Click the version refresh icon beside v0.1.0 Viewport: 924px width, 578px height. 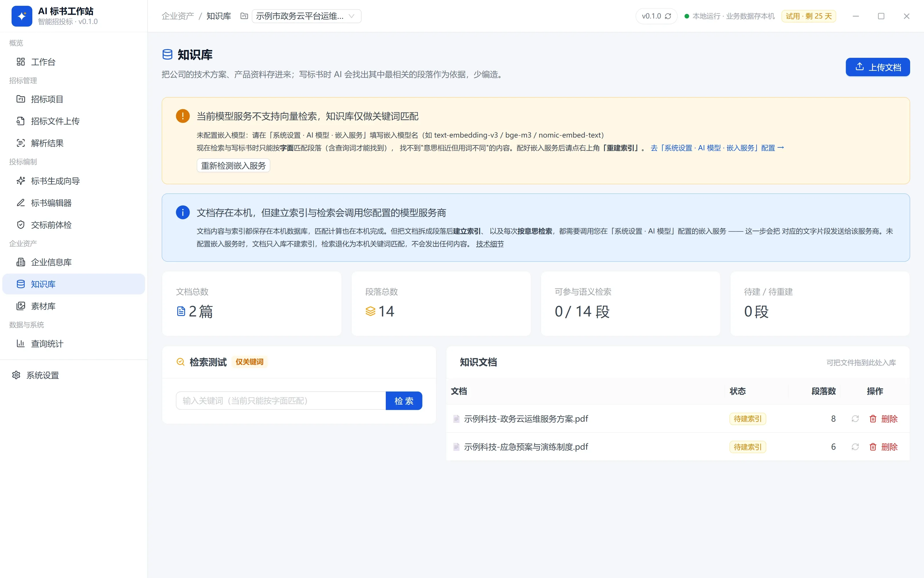tap(668, 16)
